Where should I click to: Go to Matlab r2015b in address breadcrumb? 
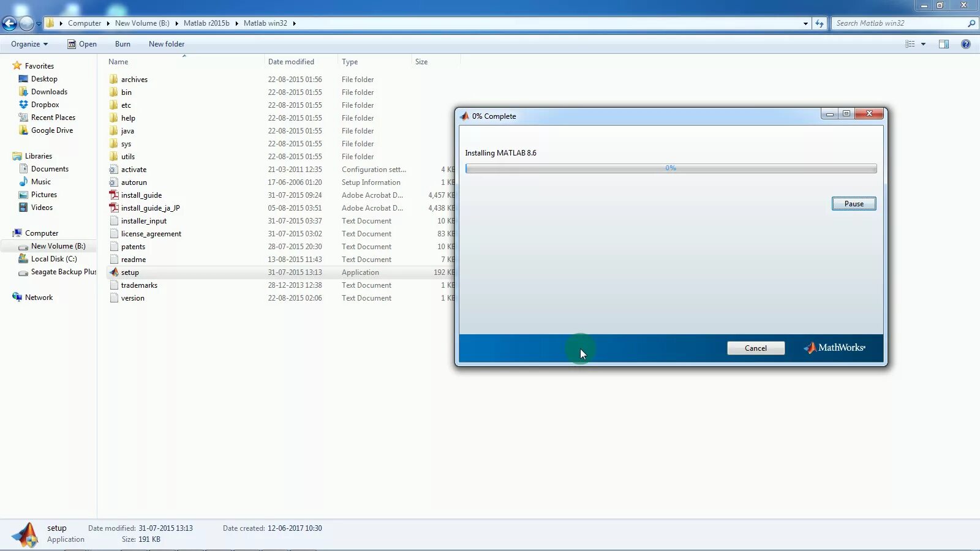206,23
